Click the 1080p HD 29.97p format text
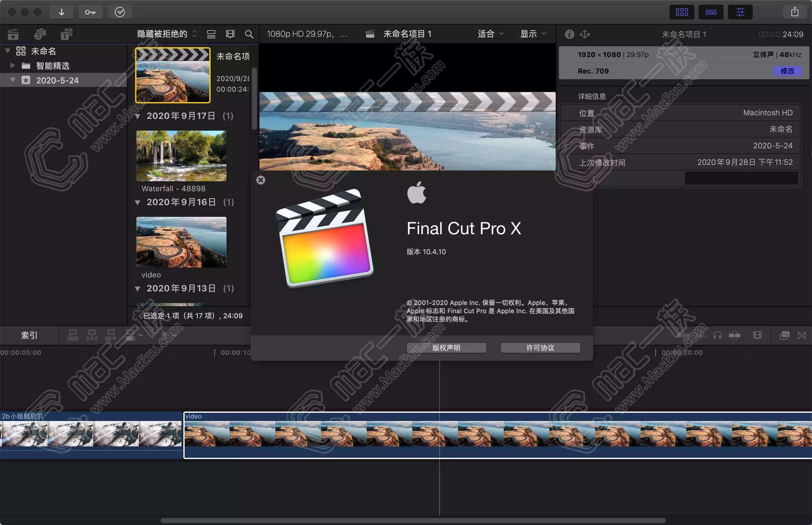Screen dimensions: 812x525 (307, 34)
